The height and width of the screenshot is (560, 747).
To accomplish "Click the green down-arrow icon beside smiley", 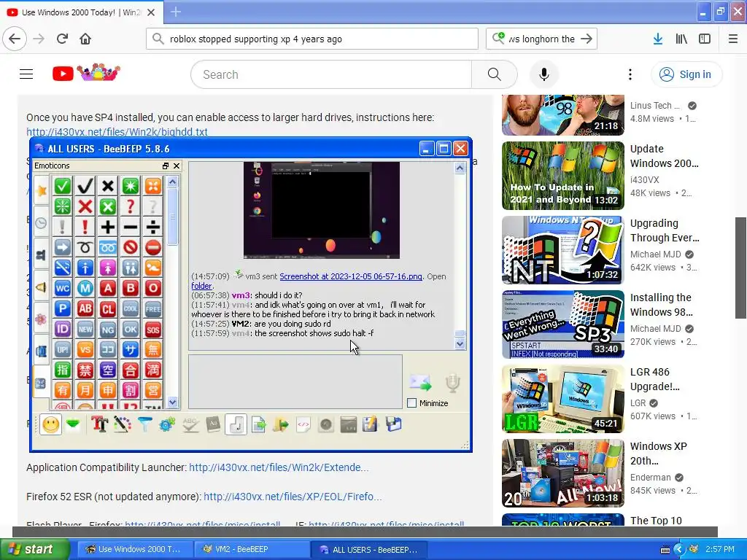I will pos(73,424).
